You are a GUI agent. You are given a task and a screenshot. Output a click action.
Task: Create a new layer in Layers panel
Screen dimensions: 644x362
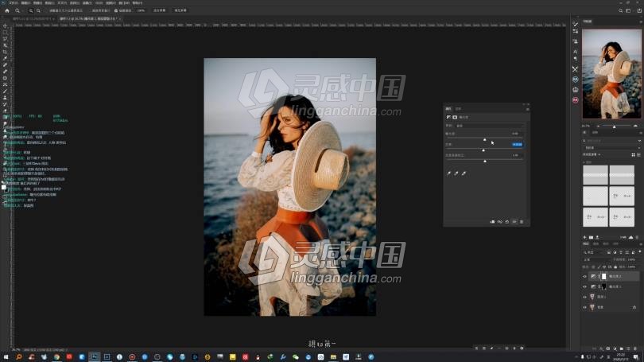tap(628, 348)
